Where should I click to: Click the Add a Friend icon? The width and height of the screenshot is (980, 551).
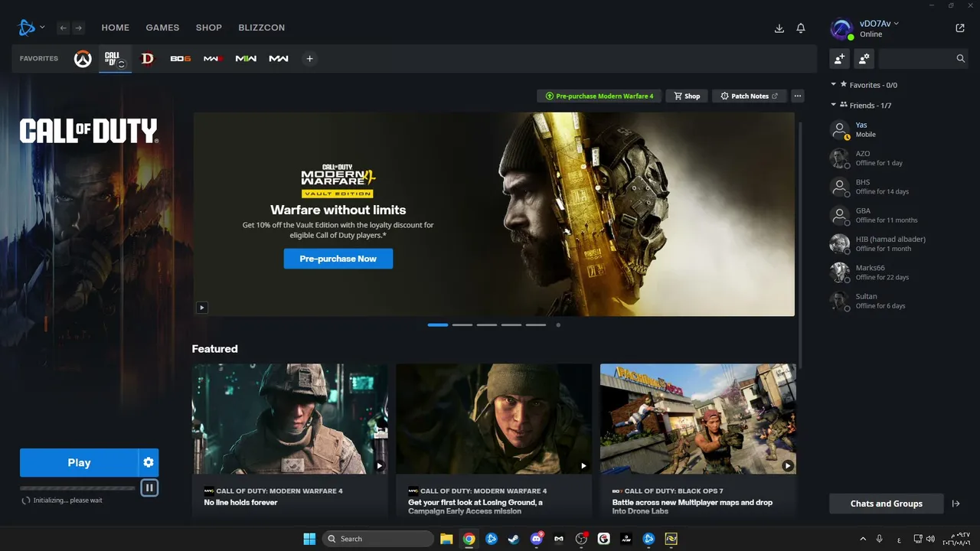pyautogui.click(x=840, y=58)
